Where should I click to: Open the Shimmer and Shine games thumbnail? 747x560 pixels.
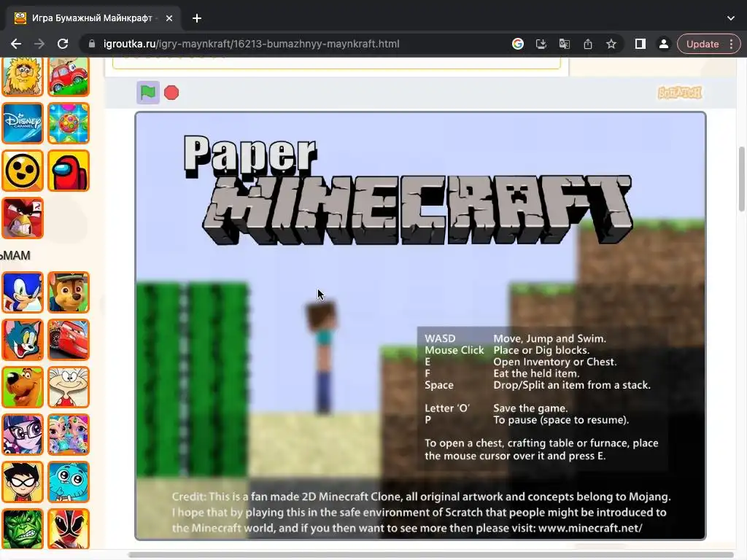click(69, 435)
